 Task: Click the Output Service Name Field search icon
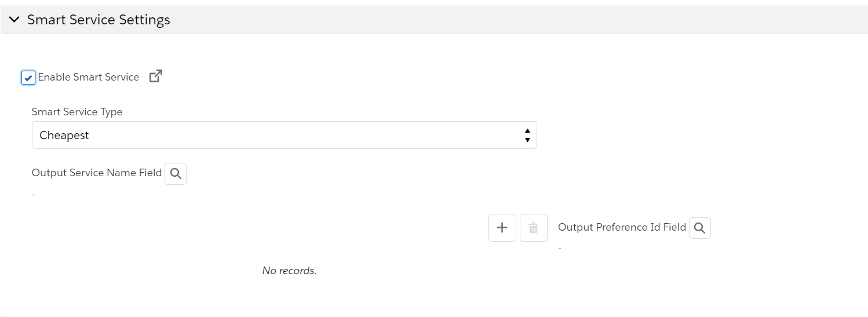point(176,173)
